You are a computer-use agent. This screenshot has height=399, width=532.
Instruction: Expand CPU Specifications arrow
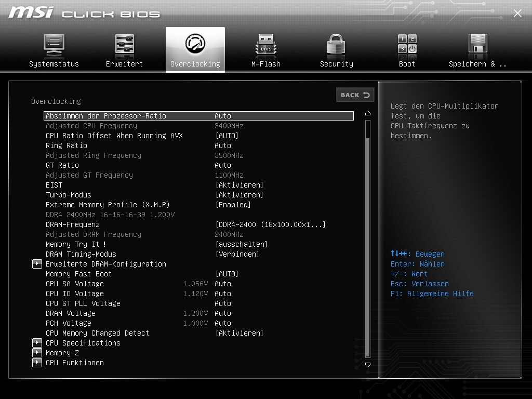(37, 343)
